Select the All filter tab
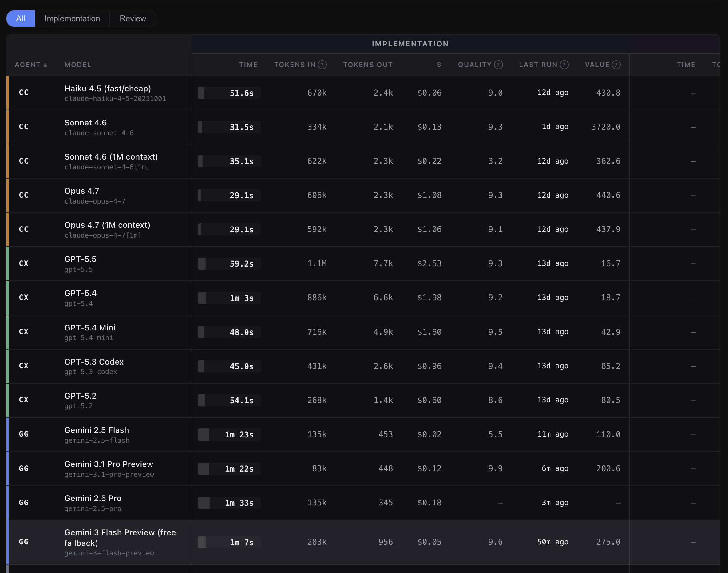 [x=21, y=18]
